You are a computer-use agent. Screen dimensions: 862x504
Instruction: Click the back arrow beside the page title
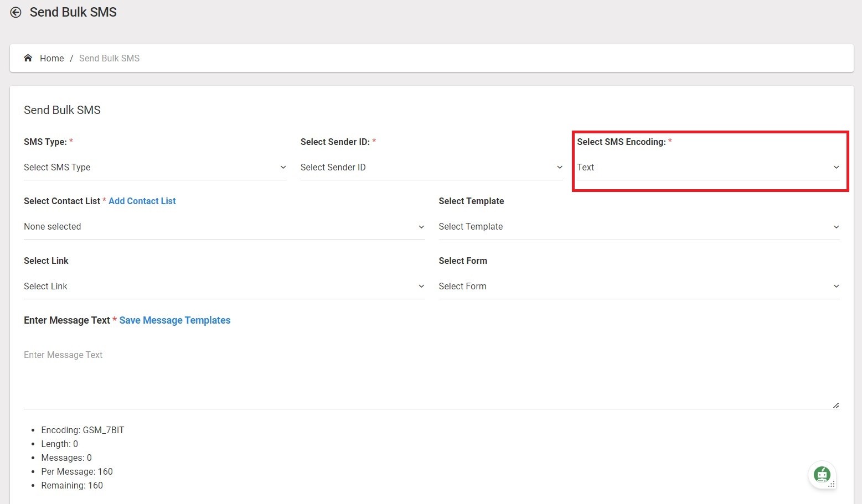coord(16,12)
